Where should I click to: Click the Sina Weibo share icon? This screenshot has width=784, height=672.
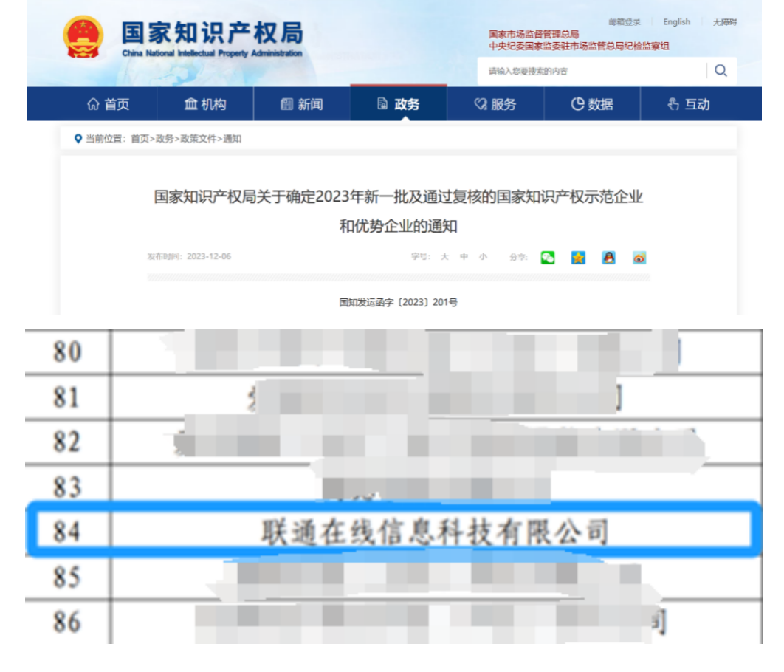pos(639,256)
